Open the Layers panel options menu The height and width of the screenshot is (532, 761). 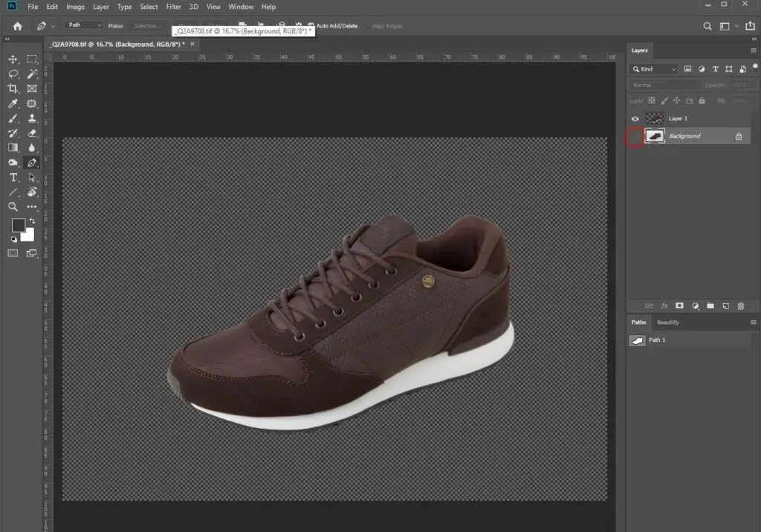coord(754,51)
